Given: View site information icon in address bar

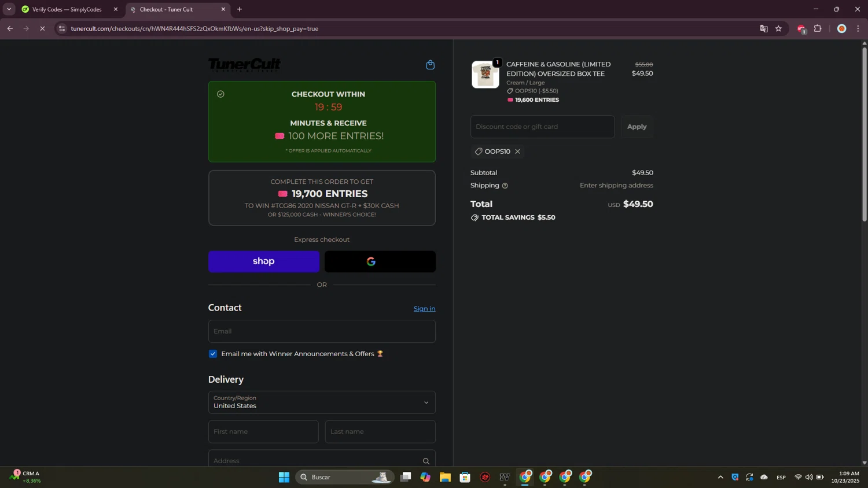Looking at the screenshot, I should click(x=62, y=28).
